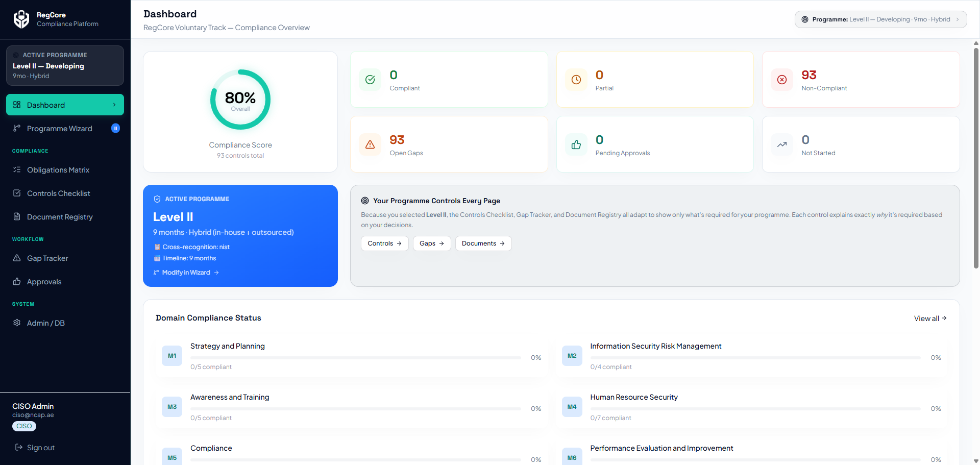Screen dimensions: 980x465
Task: Click the Non-Compliant cross icon
Action: pyautogui.click(x=782, y=80)
